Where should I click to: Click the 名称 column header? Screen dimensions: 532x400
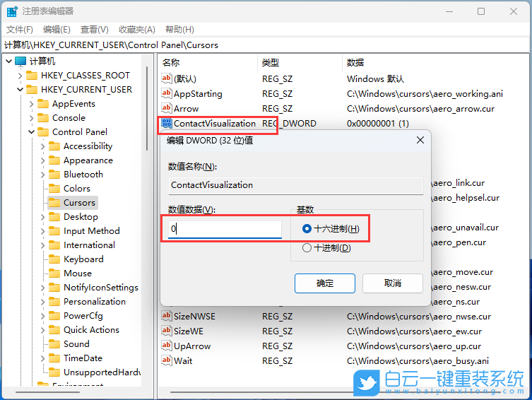coord(208,62)
